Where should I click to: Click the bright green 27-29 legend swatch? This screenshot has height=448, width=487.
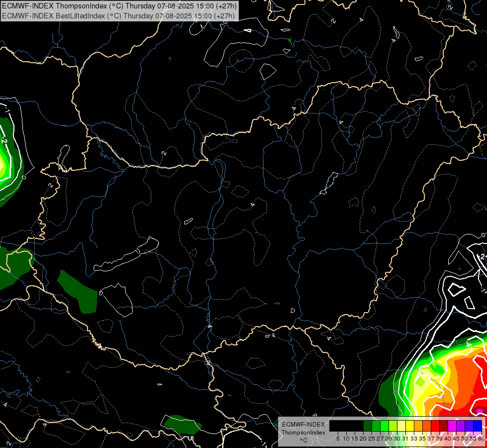(x=385, y=426)
